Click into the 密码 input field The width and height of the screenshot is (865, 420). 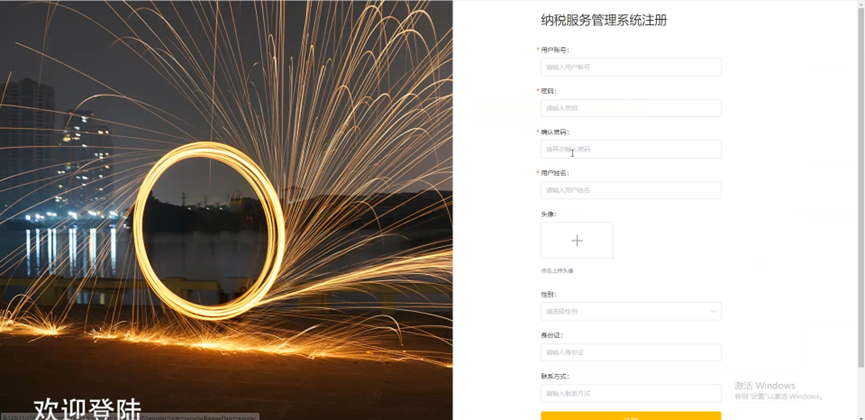coord(631,108)
